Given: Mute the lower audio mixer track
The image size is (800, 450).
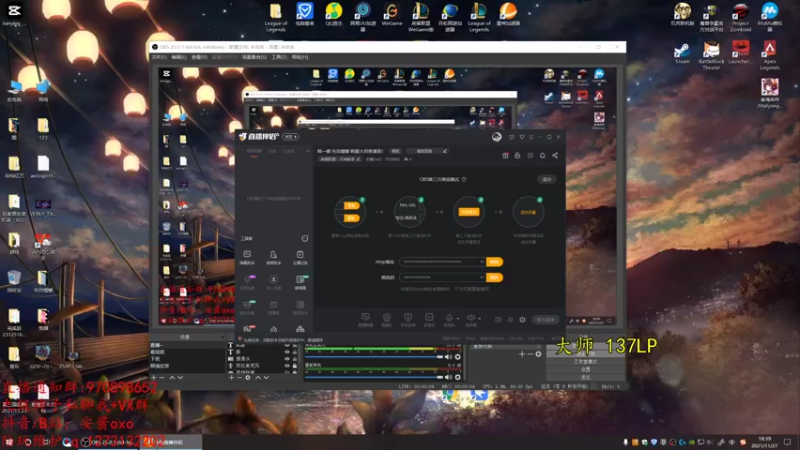Looking at the screenshot, I should pyautogui.click(x=448, y=377).
